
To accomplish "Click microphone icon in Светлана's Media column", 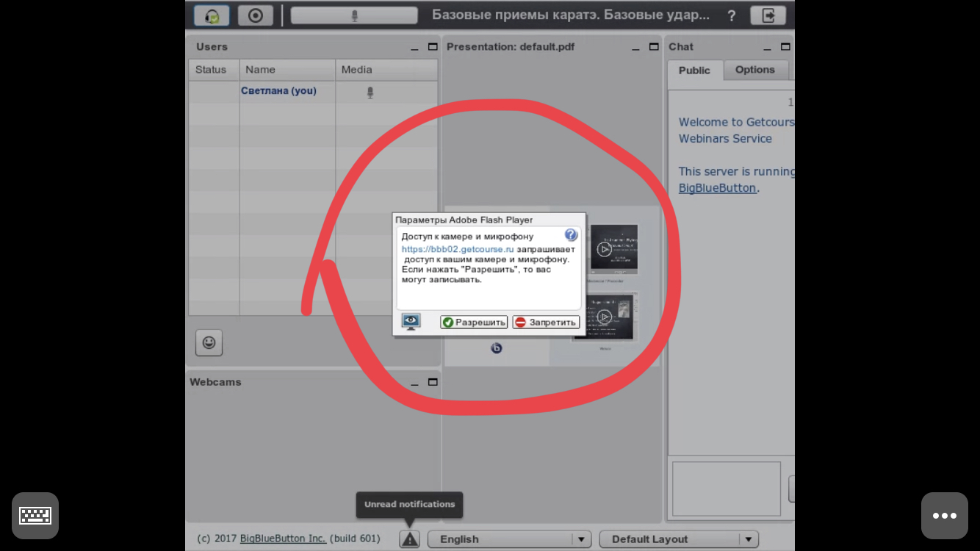I will [370, 92].
